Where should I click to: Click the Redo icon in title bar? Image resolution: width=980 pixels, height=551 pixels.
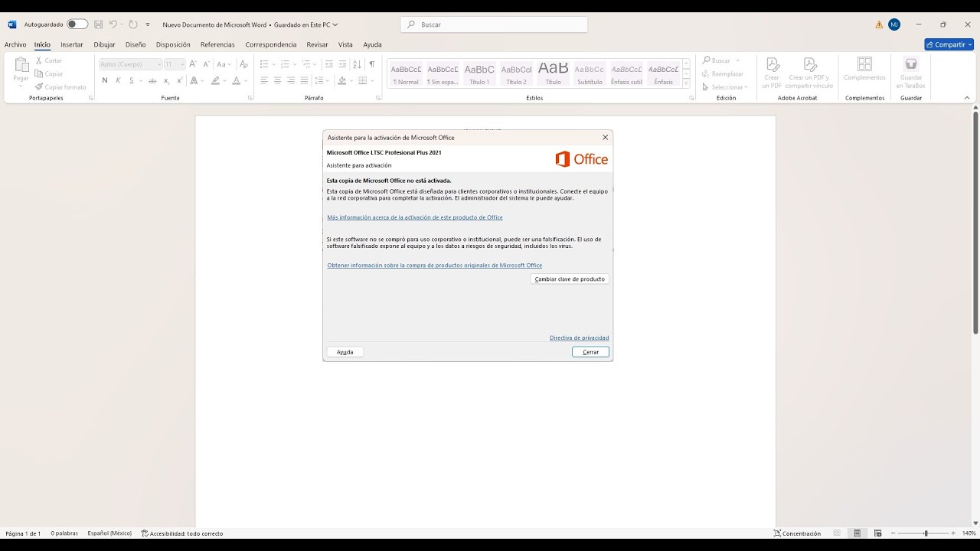point(133,24)
